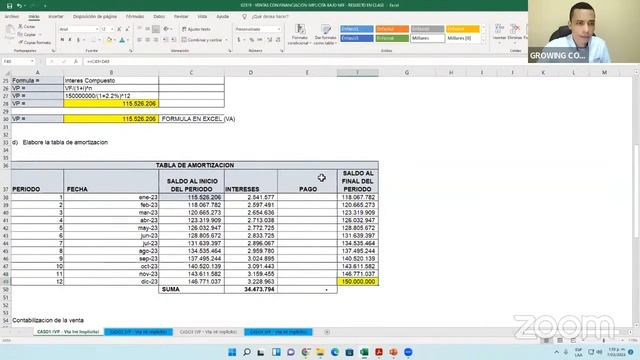This screenshot has width=640, height=360.
Task: Open taskbar Search magnifier
Action: coord(247,352)
